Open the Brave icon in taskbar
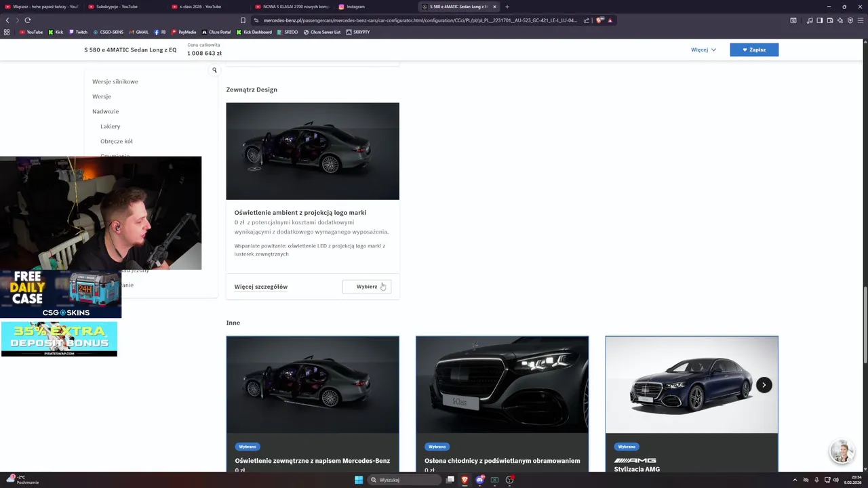 tap(465, 480)
